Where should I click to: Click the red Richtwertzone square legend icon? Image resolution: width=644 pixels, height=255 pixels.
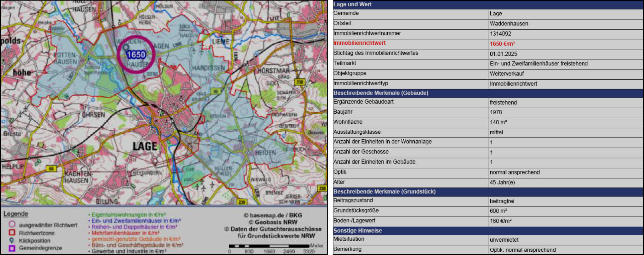point(12,233)
